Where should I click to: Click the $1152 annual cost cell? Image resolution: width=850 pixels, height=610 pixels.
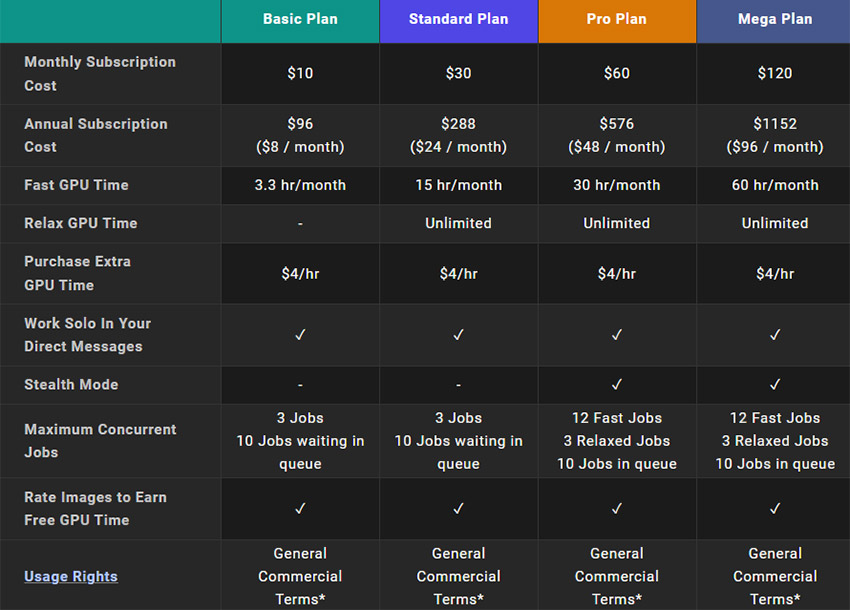click(x=774, y=136)
